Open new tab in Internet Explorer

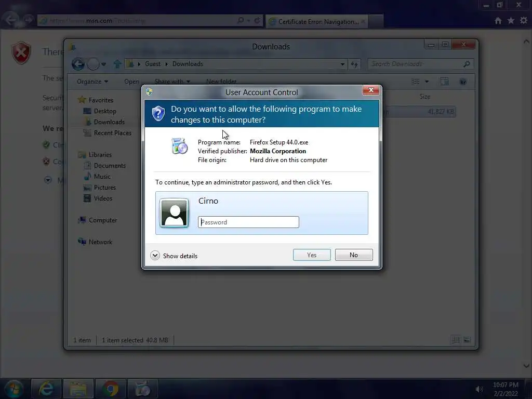376,21
